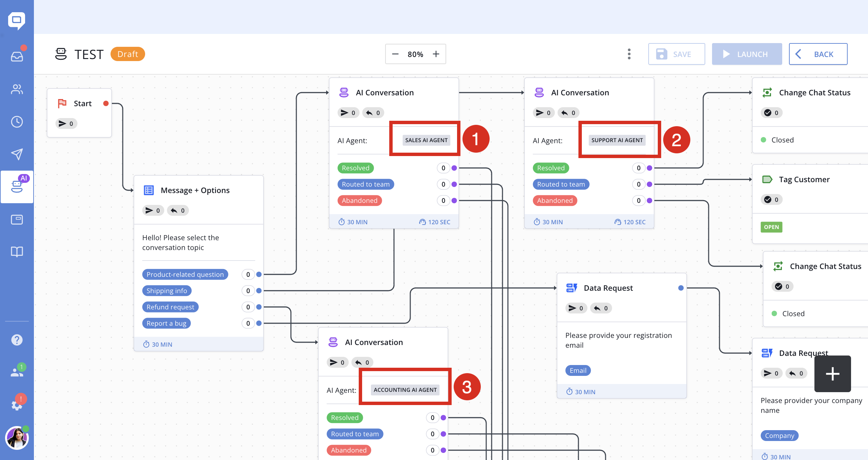Viewport: 868px width, 460px height.
Task: Select the Support AI Conversation robot icon
Action: tap(539, 93)
